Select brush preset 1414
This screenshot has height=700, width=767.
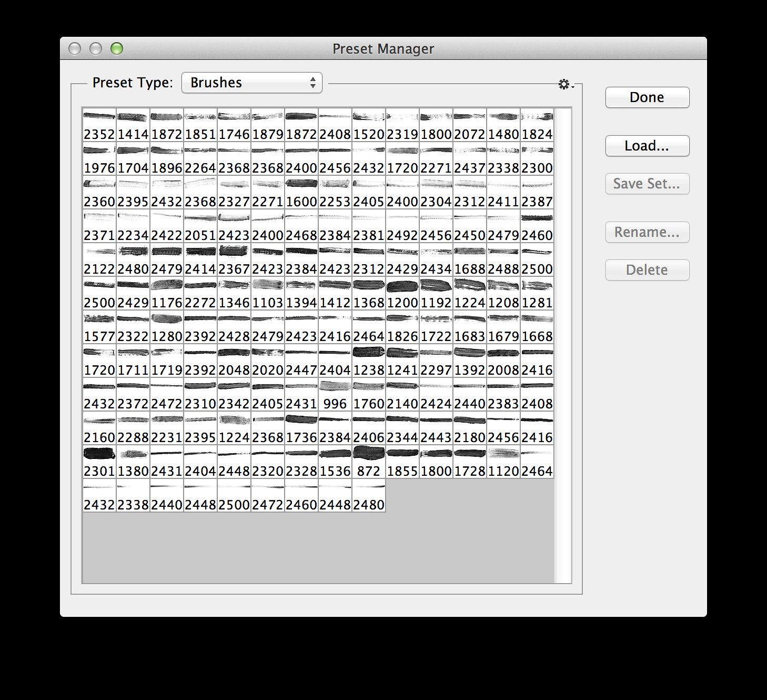(x=133, y=125)
